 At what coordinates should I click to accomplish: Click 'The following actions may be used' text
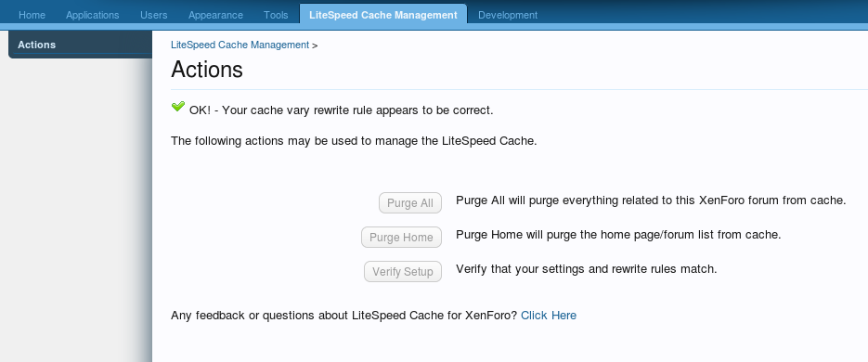tap(354, 140)
